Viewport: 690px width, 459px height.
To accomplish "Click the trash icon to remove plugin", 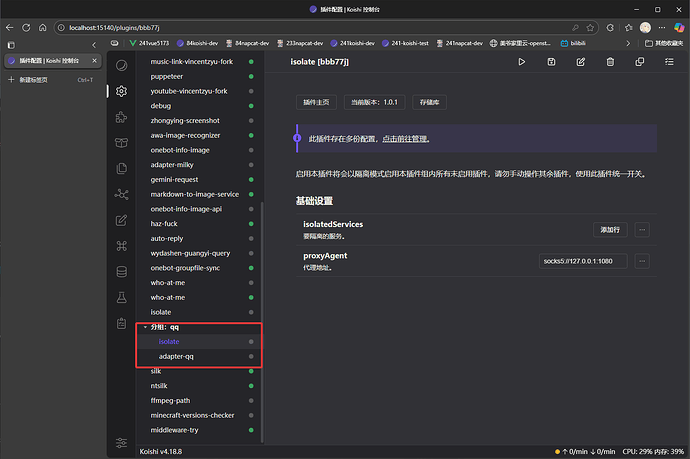I will coord(609,62).
